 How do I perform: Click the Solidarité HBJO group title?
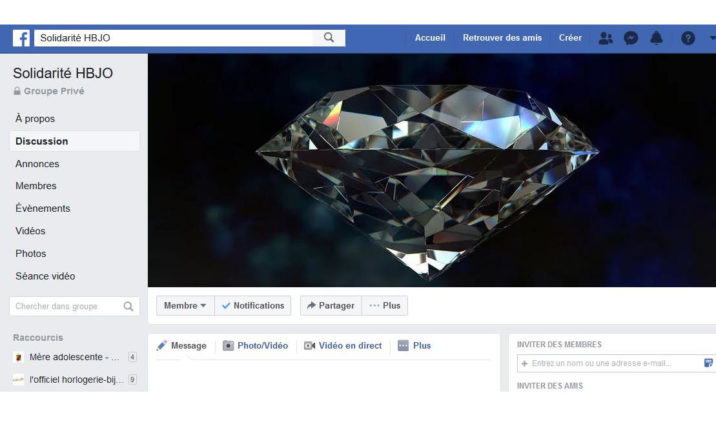tap(63, 73)
